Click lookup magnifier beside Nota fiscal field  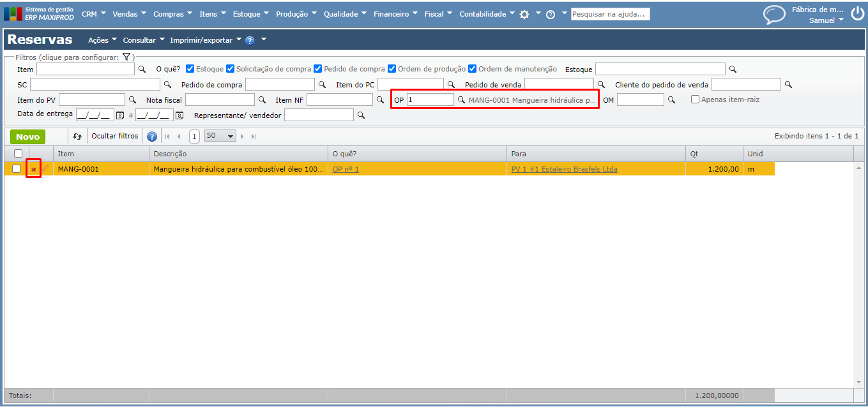click(262, 100)
